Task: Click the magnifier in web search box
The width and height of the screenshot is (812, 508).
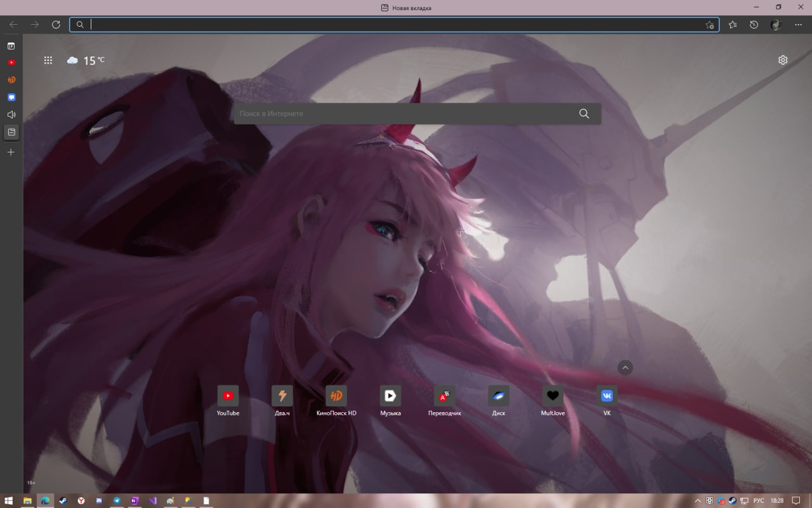Action: coord(584,114)
